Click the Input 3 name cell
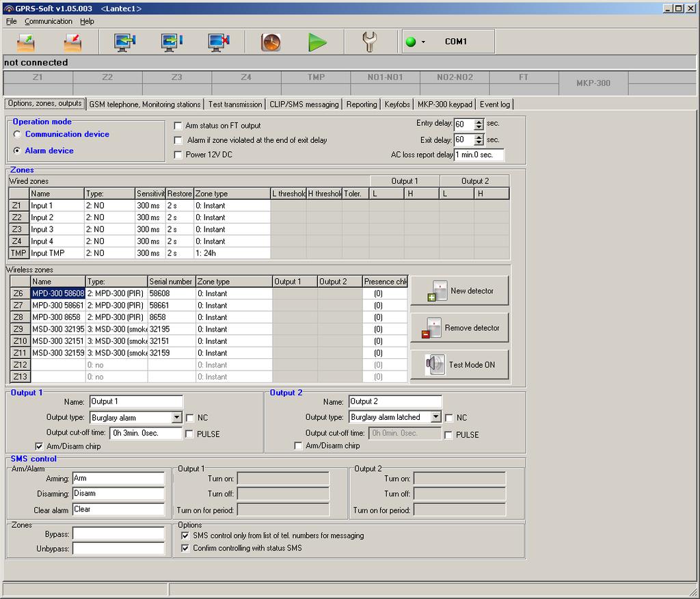The height and width of the screenshot is (599, 700). click(x=57, y=230)
